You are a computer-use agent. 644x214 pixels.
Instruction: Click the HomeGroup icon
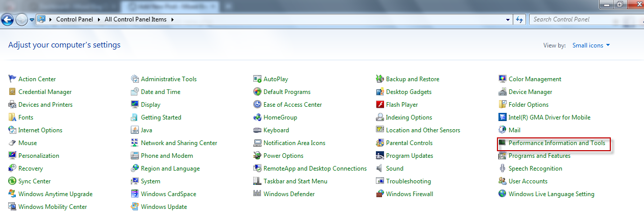[258, 117]
